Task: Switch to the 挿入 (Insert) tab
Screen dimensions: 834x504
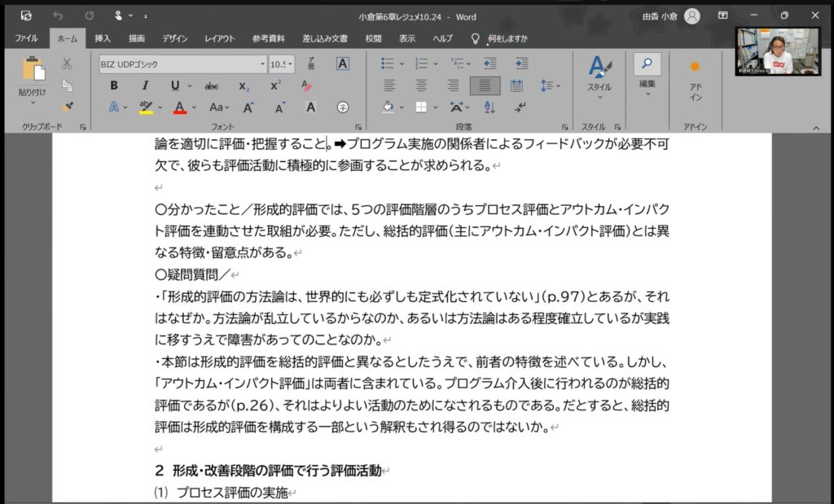Action: pyautogui.click(x=103, y=38)
